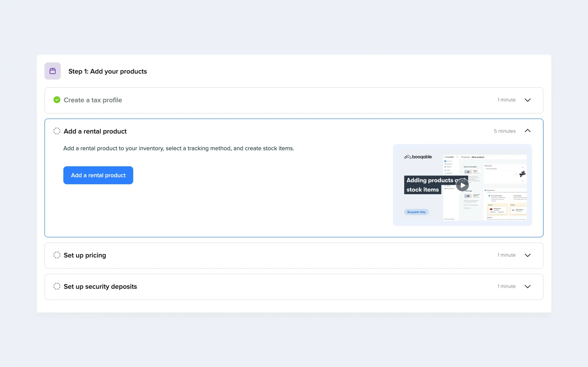Click the booqable logo in video preview
The height and width of the screenshot is (367, 588).
418,157
